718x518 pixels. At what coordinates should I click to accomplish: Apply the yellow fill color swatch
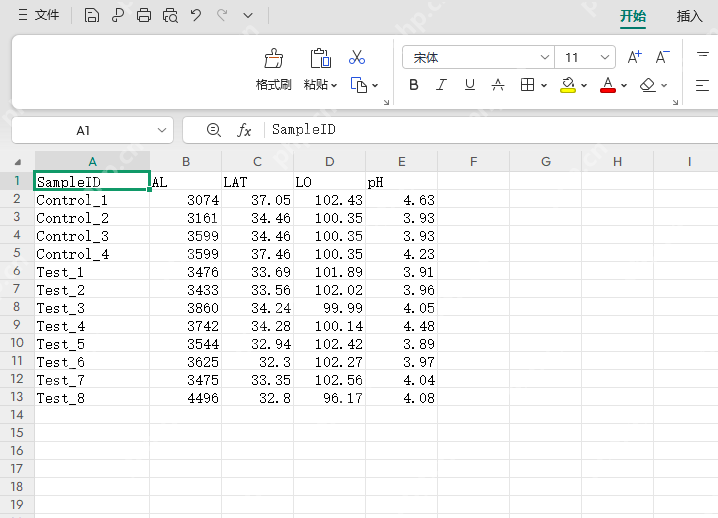pos(568,85)
